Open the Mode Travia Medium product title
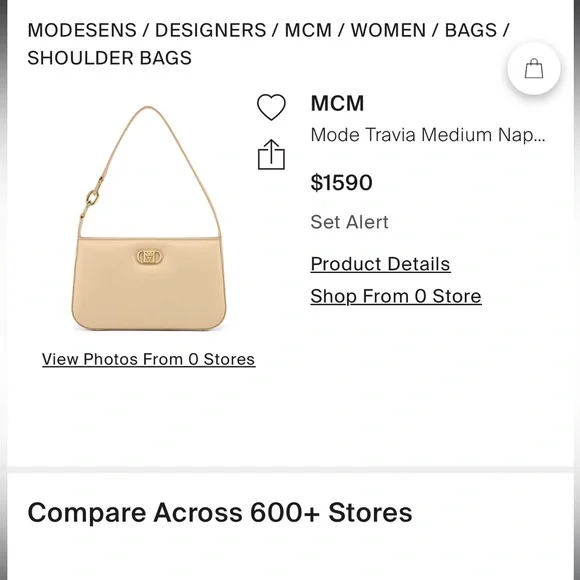580x580 pixels. click(x=428, y=135)
